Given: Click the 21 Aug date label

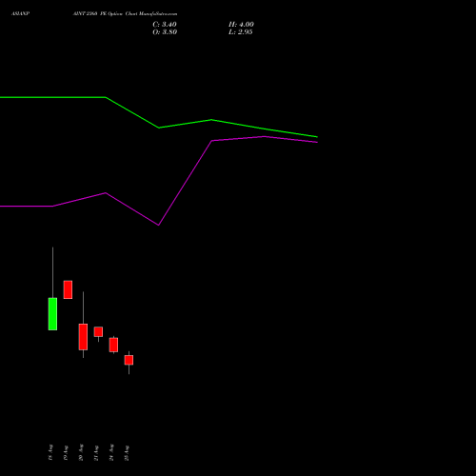Looking at the screenshot, I should coord(96,452).
